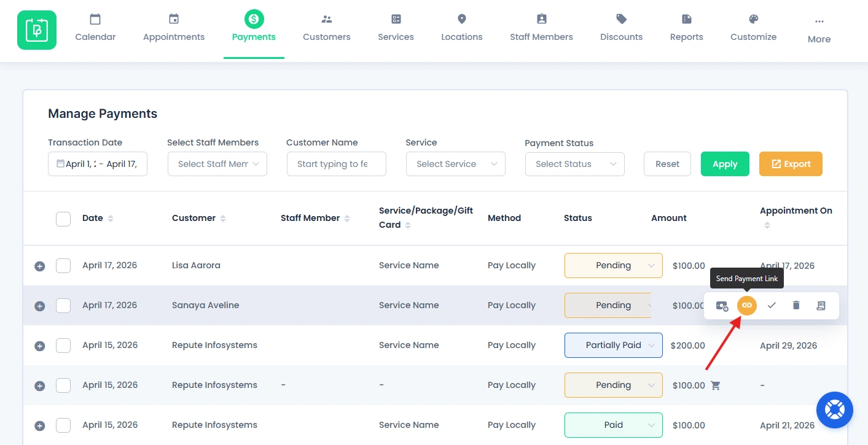Click the customer name Sanaya Aveline
This screenshot has height=445, width=868.
(206, 305)
